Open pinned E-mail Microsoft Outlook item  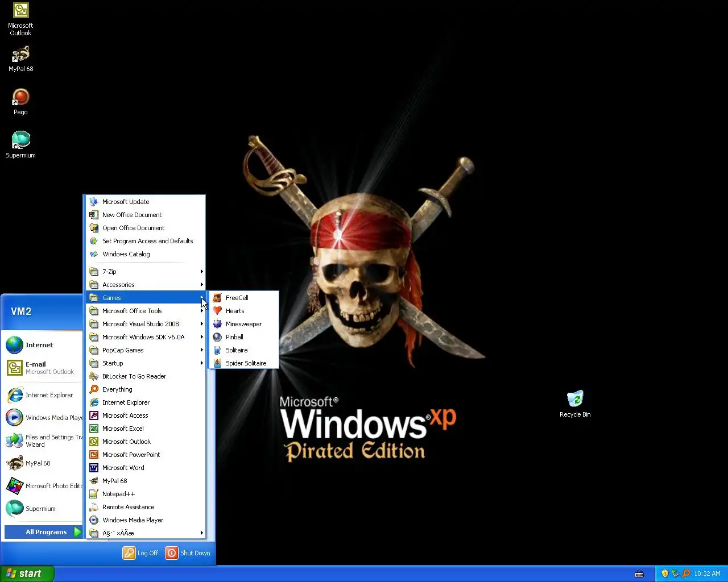[43, 368]
